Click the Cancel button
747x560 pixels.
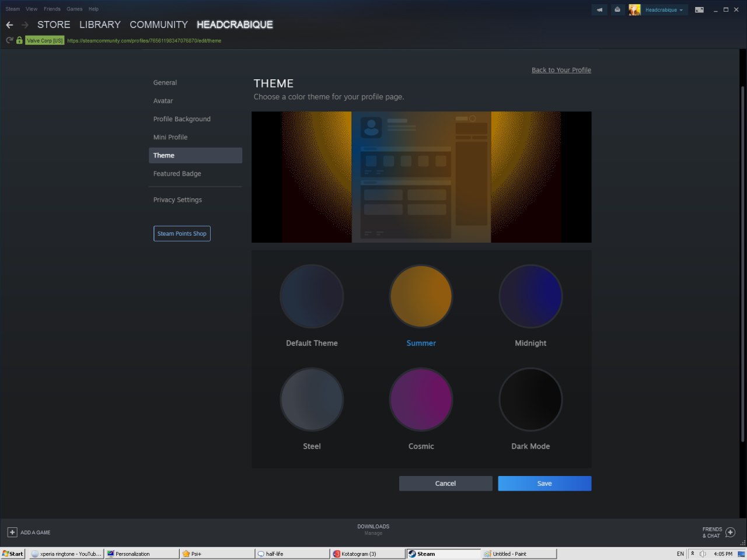point(446,484)
